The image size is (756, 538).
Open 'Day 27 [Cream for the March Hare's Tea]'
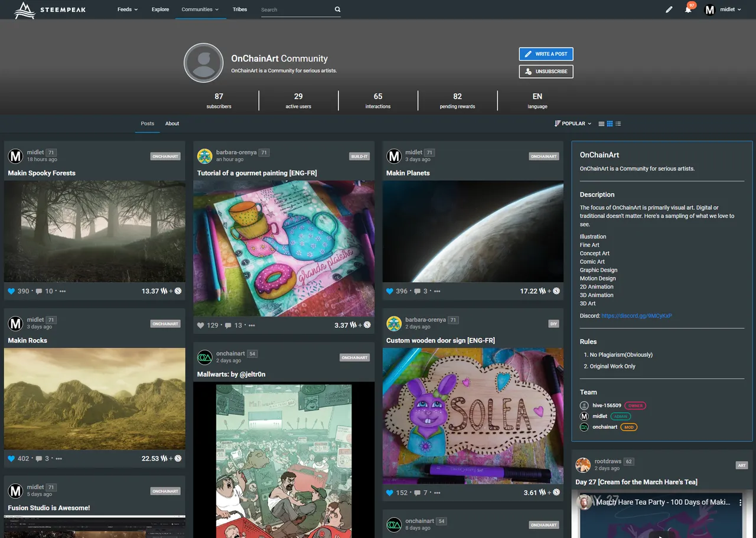[637, 482]
